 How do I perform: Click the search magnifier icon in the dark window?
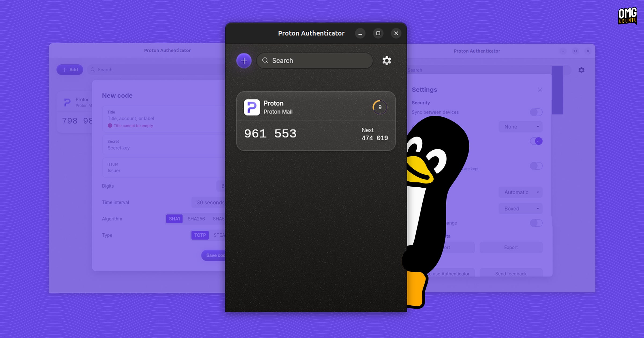pyautogui.click(x=265, y=61)
